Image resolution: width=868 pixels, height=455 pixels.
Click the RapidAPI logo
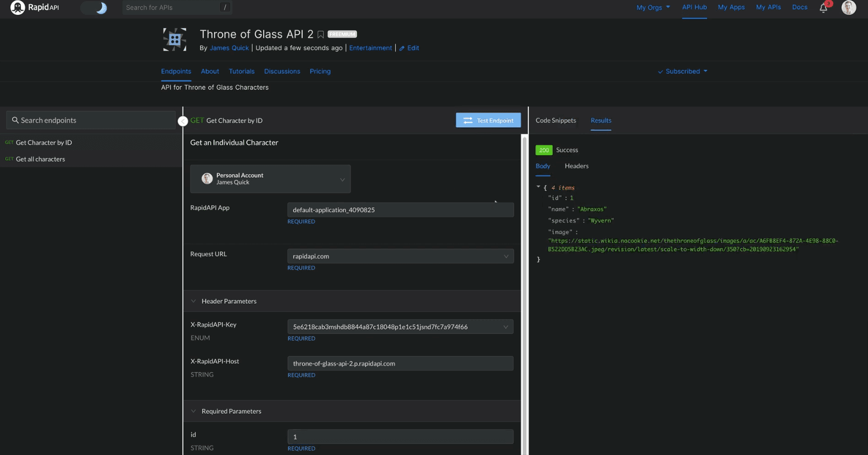pyautogui.click(x=35, y=8)
